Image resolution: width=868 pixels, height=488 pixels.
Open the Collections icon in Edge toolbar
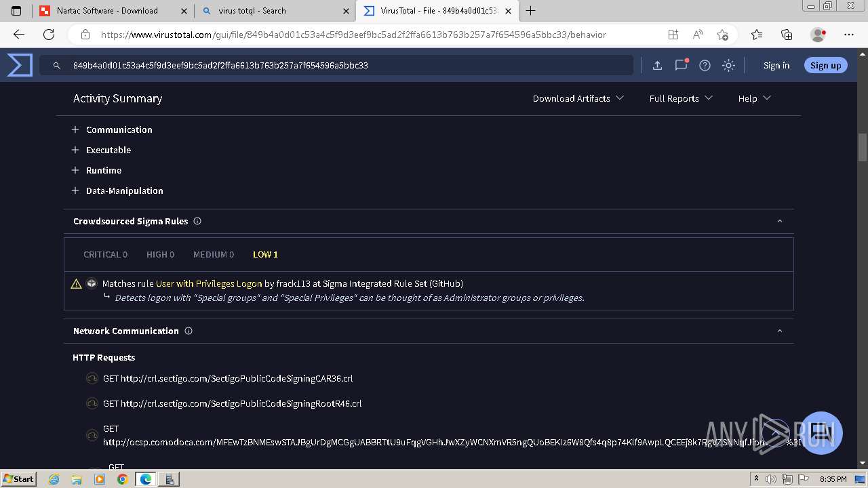[x=787, y=35]
